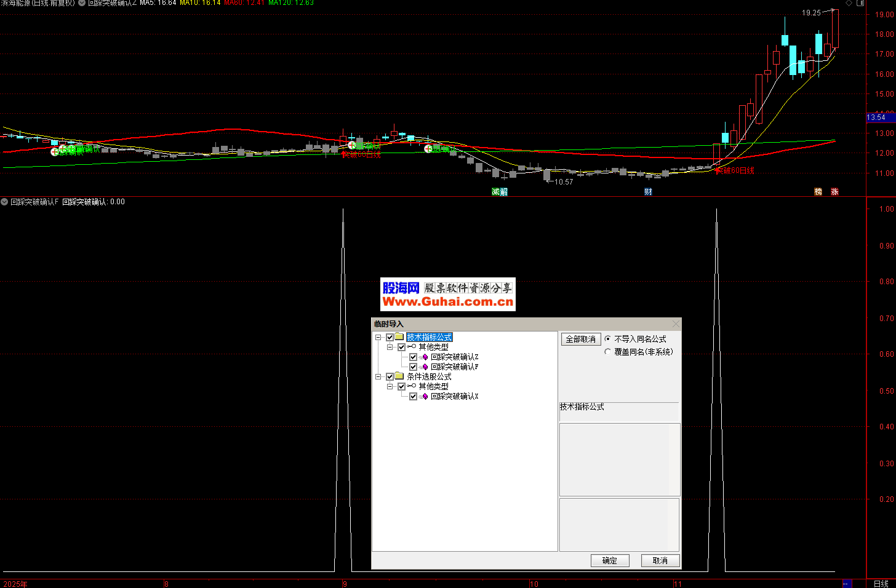Click the pink formula icon for 回踩突破确认X
The width and height of the screenshot is (896, 588).
click(425, 397)
